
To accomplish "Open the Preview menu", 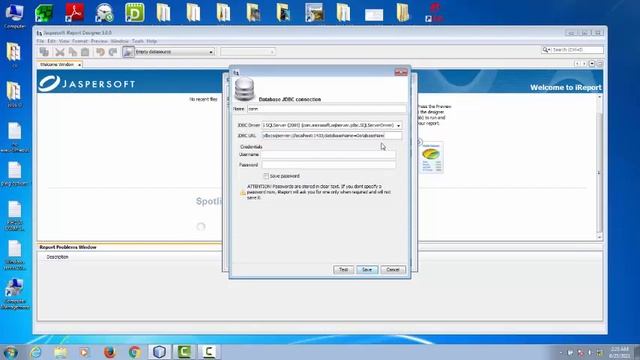I will 99,41.
